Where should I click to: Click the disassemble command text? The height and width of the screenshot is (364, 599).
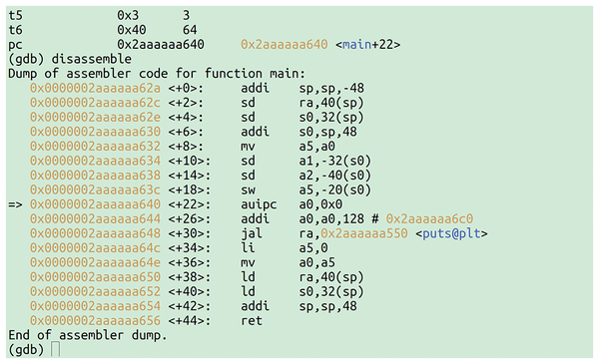pyautogui.click(x=91, y=59)
